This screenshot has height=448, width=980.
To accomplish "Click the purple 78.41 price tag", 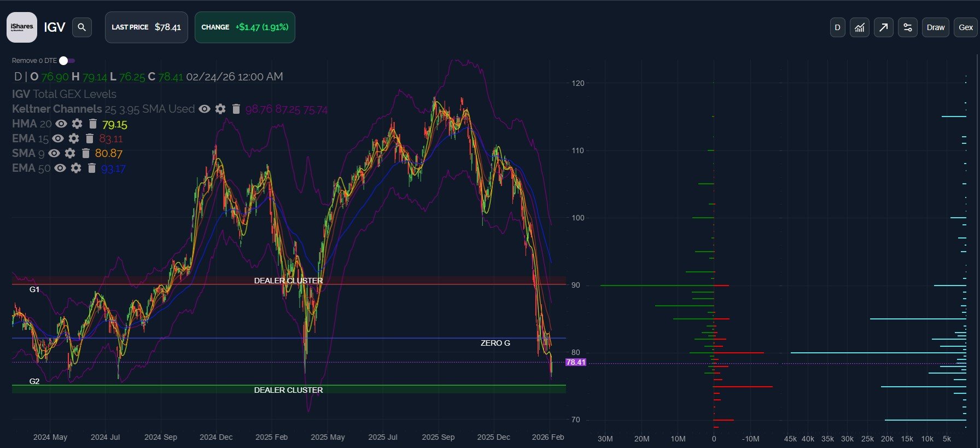I will pos(576,362).
